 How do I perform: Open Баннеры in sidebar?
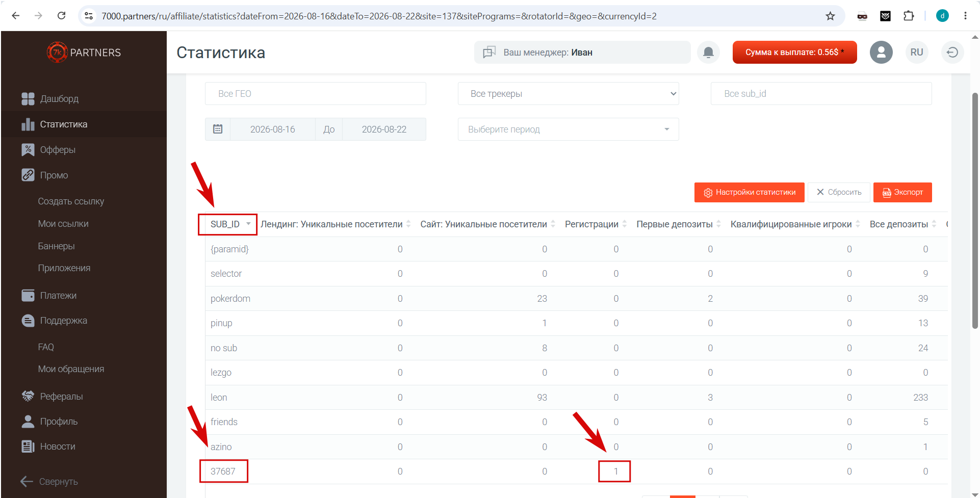click(56, 246)
